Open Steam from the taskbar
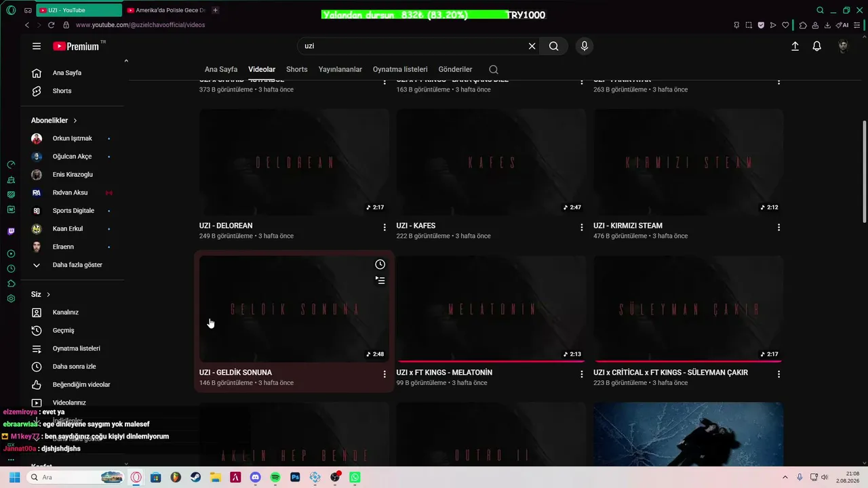 [x=195, y=477]
